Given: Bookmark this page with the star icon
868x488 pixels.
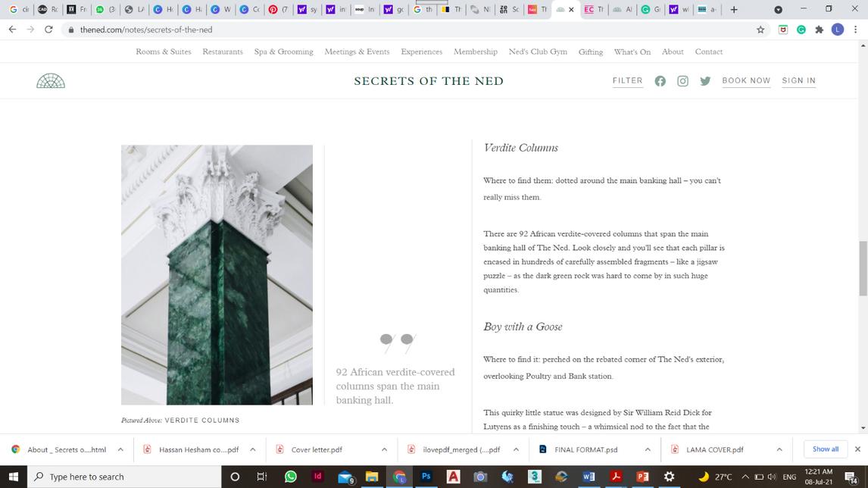Looking at the screenshot, I should tap(760, 30).
